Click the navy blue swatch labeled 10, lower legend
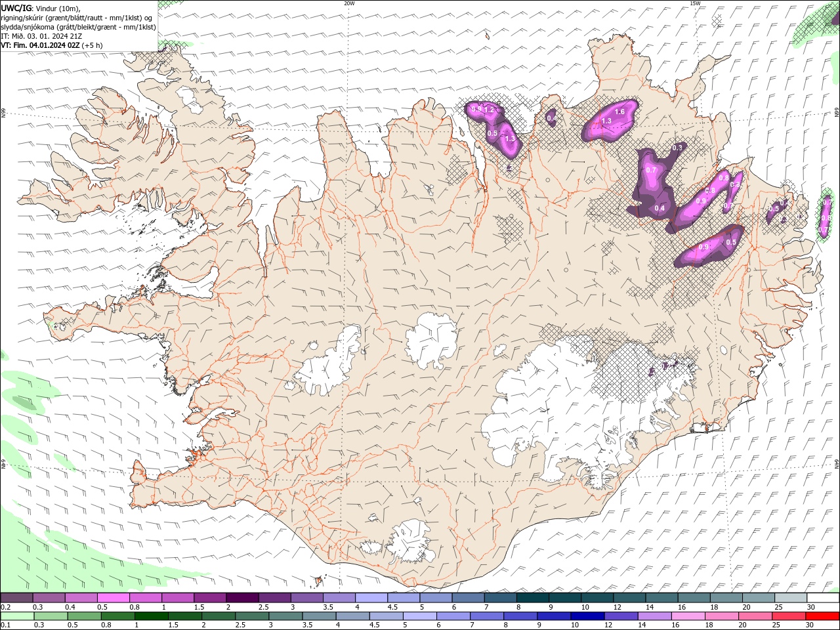840x630 pixels. click(588, 616)
